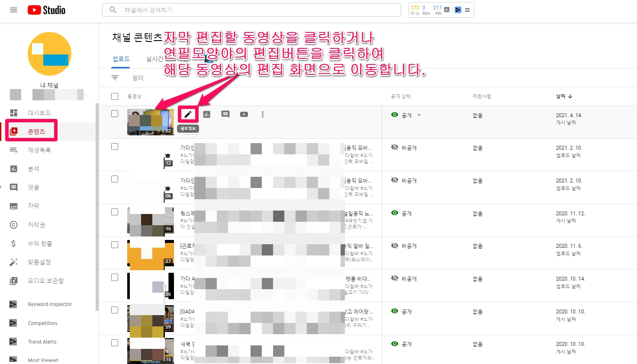Open the hamburger menu next to Studio logo
This screenshot has width=637, height=364.
point(14,10)
